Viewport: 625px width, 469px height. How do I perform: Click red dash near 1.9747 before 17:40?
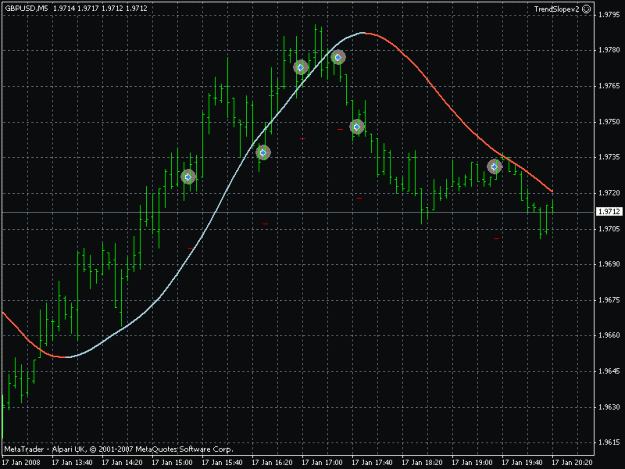340,130
